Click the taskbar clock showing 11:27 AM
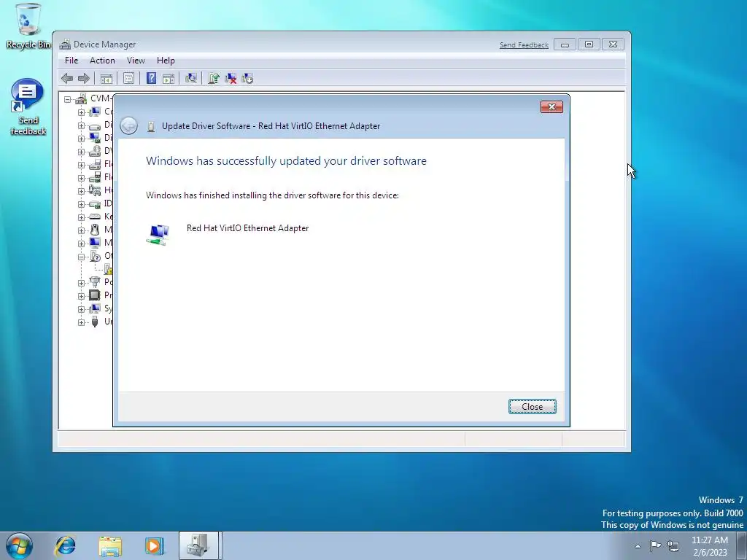 (710, 546)
